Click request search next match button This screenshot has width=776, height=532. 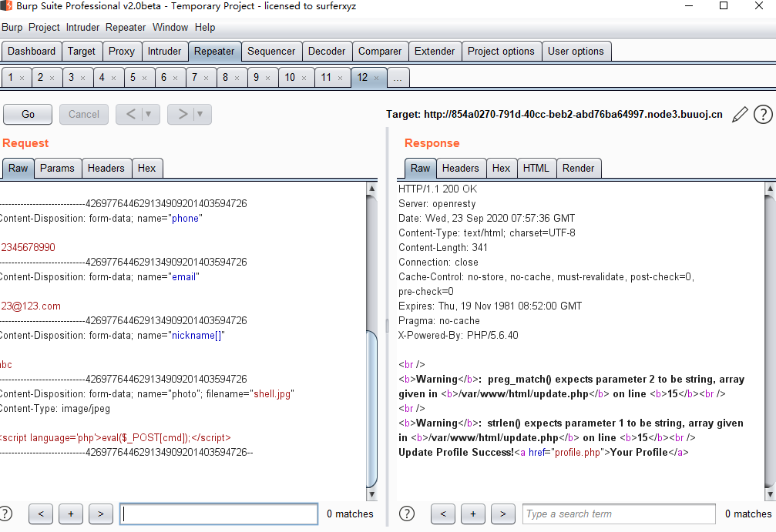(101, 514)
